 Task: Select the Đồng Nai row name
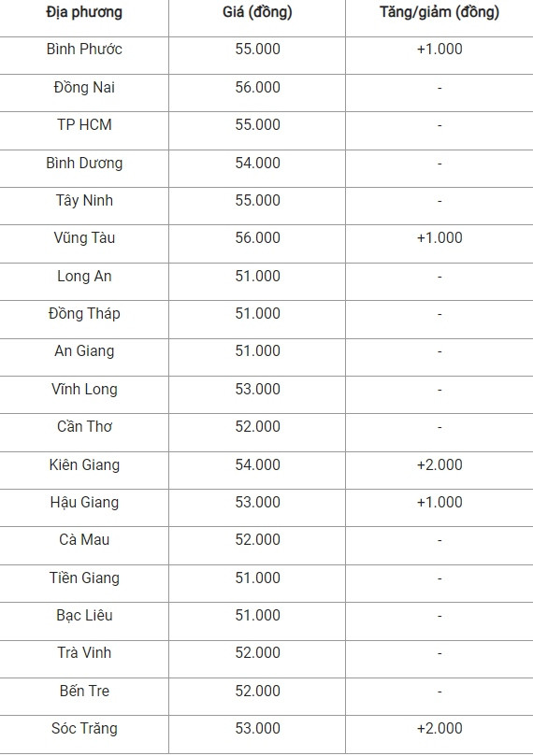coord(84,87)
